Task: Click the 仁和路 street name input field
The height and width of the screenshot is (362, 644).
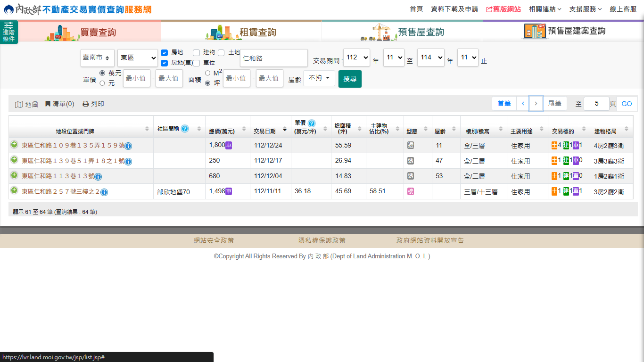Action: click(x=273, y=58)
